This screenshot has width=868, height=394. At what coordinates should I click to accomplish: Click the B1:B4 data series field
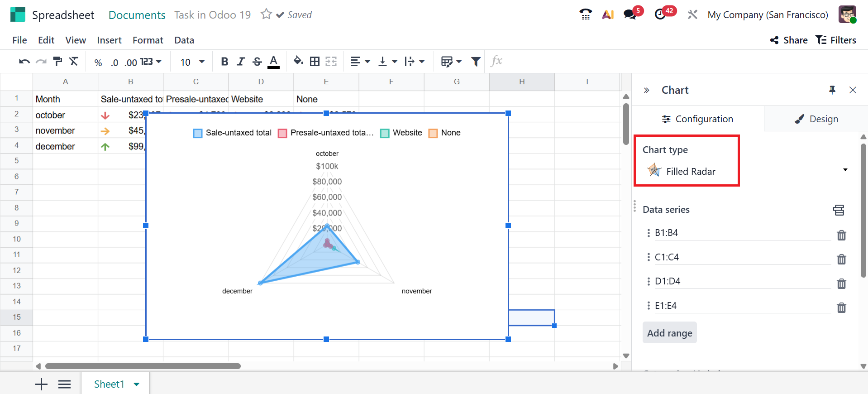[x=741, y=233]
